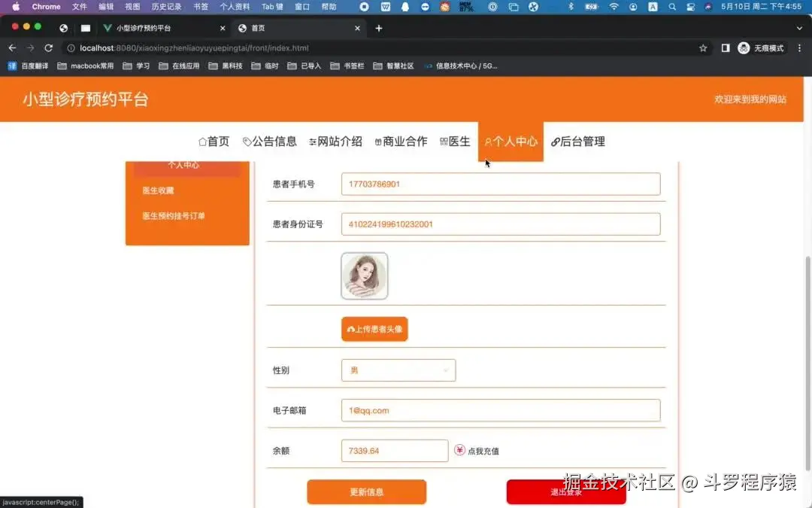Bookmark this page with star icon
This screenshot has width=812, height=508.
click(x=703, y=48)
